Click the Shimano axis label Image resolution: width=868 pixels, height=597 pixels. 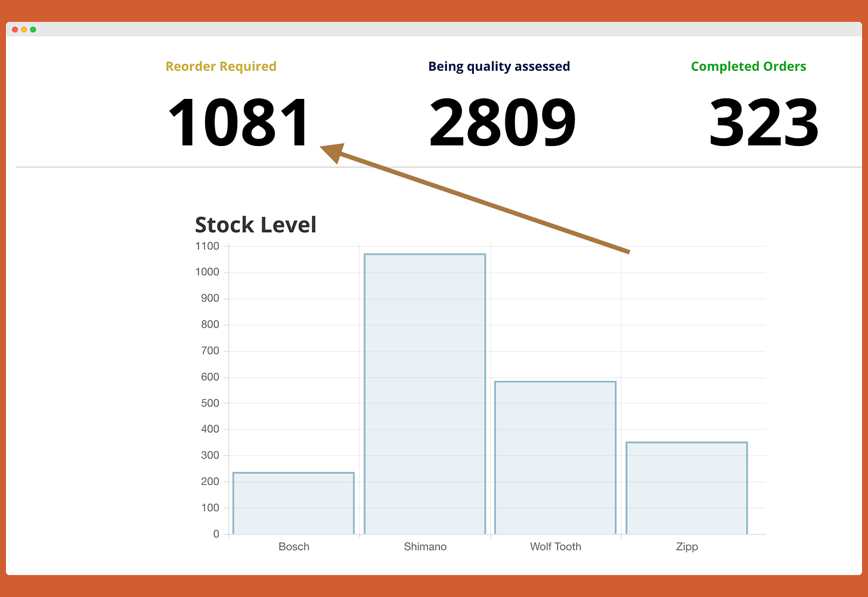coord(425,546)
